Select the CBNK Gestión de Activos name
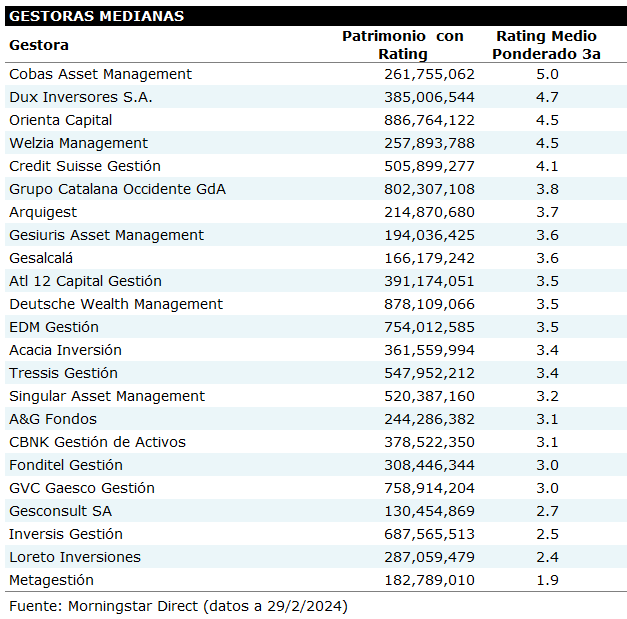 coord(97,442)
